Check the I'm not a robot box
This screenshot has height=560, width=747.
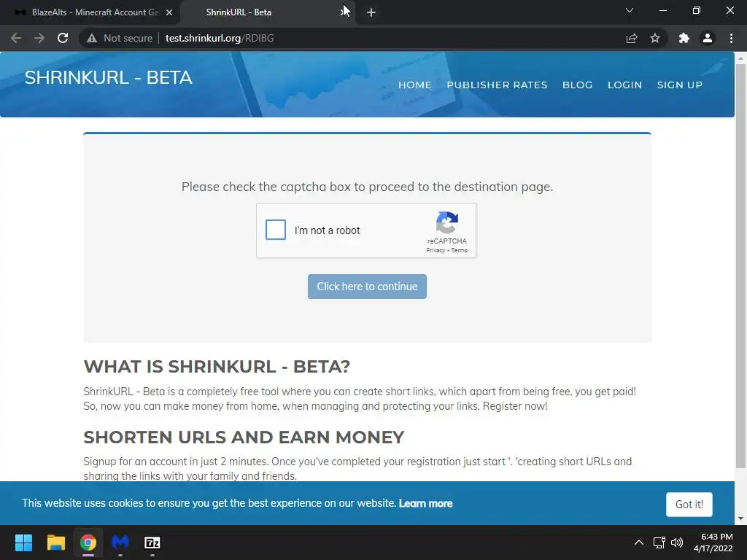pos(275,230)
